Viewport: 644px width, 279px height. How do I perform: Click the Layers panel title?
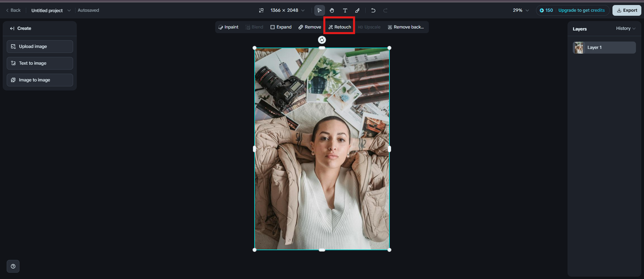pyautogui.click(x=580, y=29)
